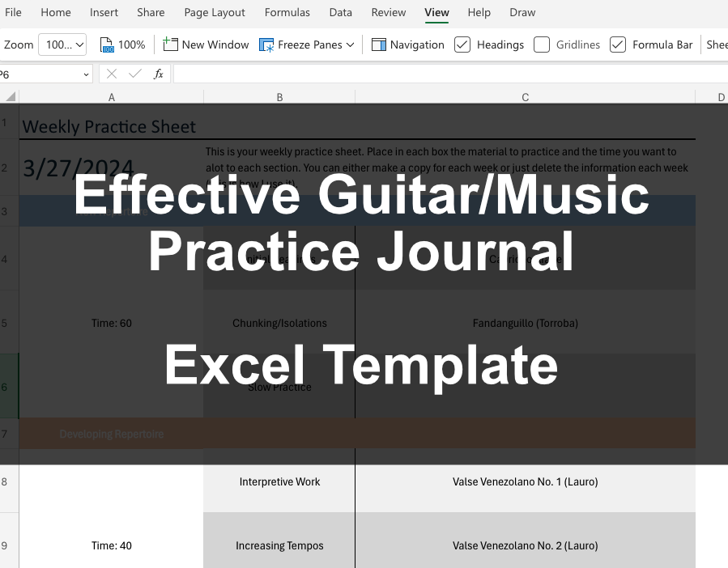The height and width of the screenshot is (568, 728).
Task: Select the View tab
Action: [x=436, y=12]
